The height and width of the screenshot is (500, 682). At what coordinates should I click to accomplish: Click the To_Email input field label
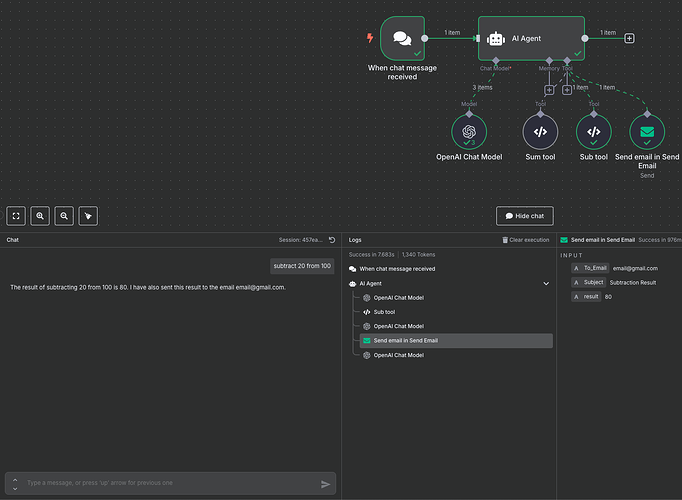[x=590, y=268]
